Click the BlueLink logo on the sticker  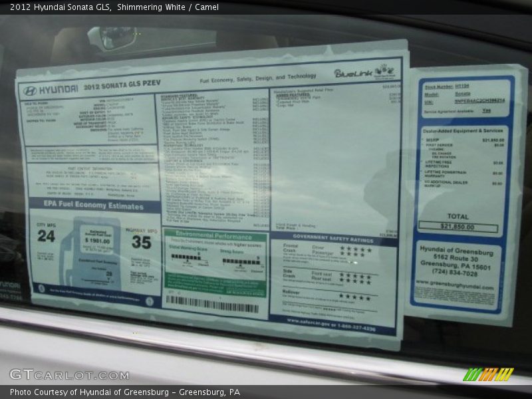(x=364, y=72)
